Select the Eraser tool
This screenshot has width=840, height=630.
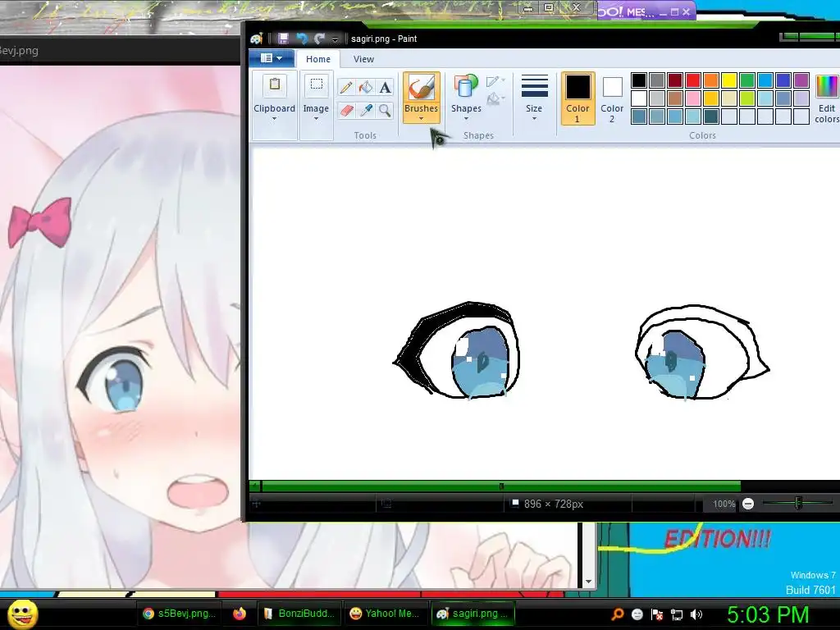pos(346,111)
